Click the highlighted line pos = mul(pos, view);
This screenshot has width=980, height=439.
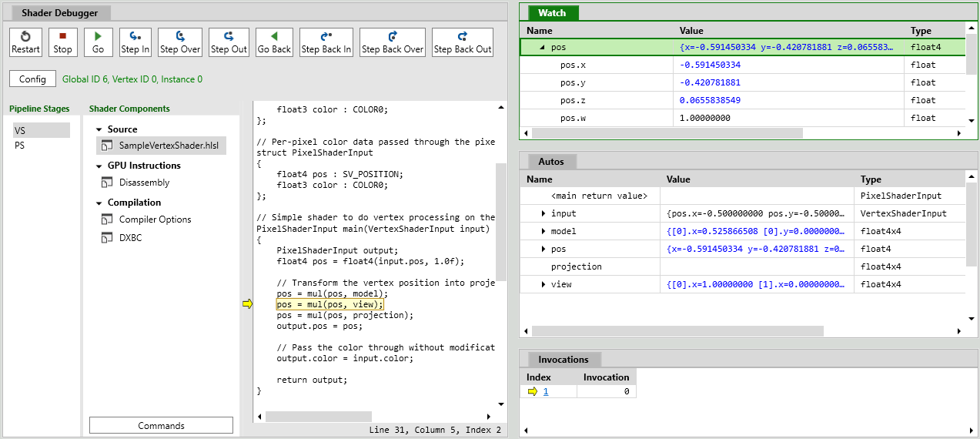329,304
